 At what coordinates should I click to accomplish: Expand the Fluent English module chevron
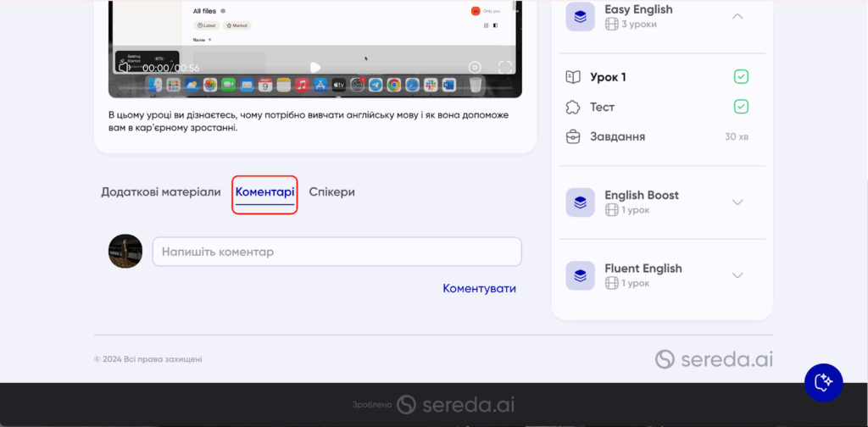[x=737, y=275]
